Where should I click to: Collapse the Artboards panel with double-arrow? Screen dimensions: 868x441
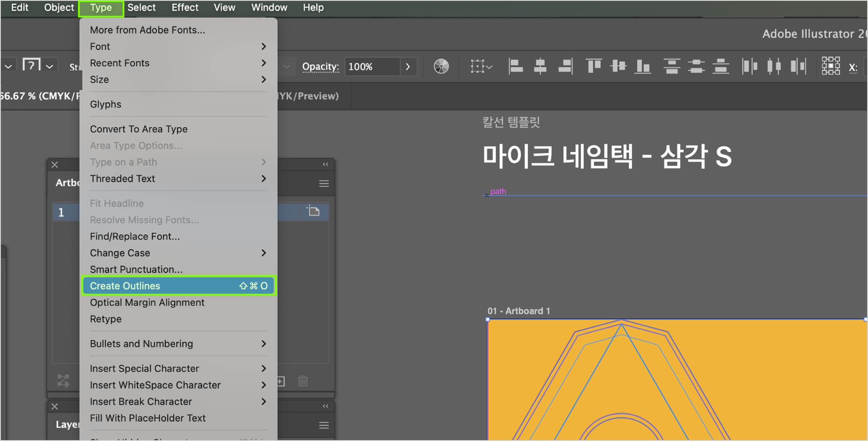pyautogui.click(x=325, y=164)
